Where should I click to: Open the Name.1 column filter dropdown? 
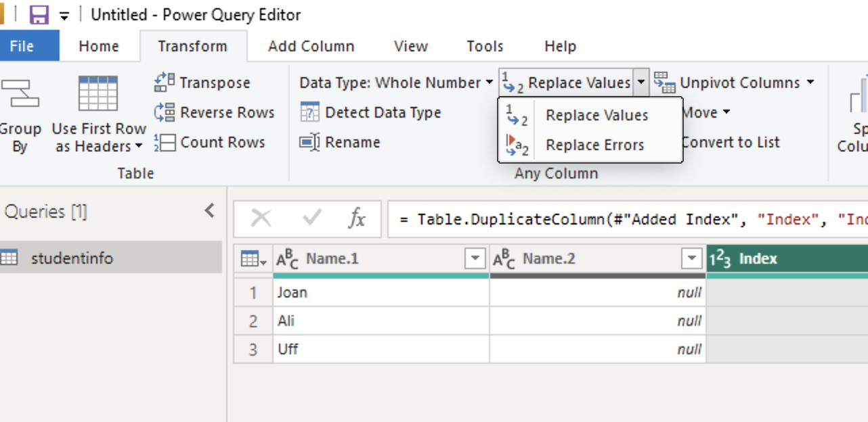tap(475, 258)
